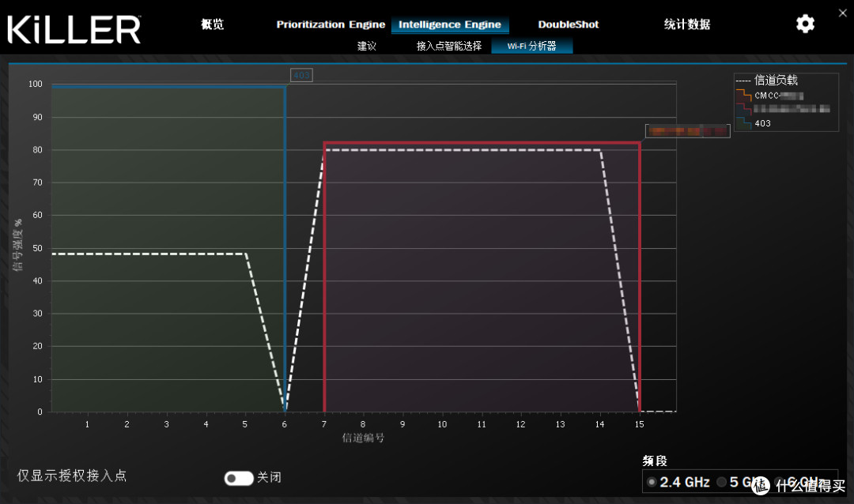The height and width of the screenshot is (504, 854).
Task: Select the Wi-Fi 分析器 sub-tab
Action: (531, 47)
